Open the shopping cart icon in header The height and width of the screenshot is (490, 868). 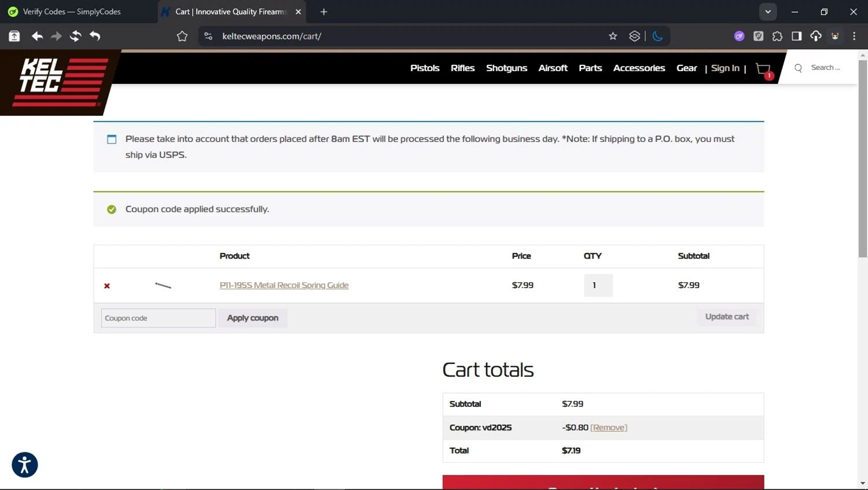pyautogui.click(x=763, y=69)
